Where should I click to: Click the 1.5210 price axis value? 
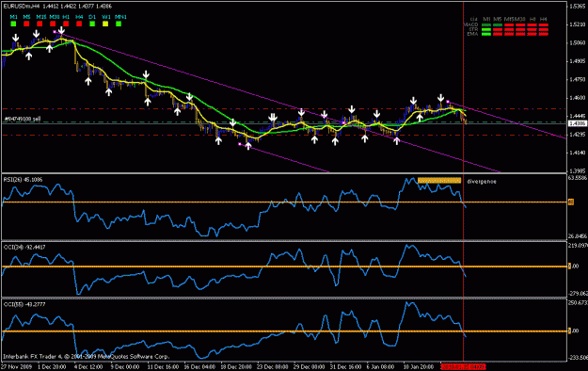click(x=578, y=24)
